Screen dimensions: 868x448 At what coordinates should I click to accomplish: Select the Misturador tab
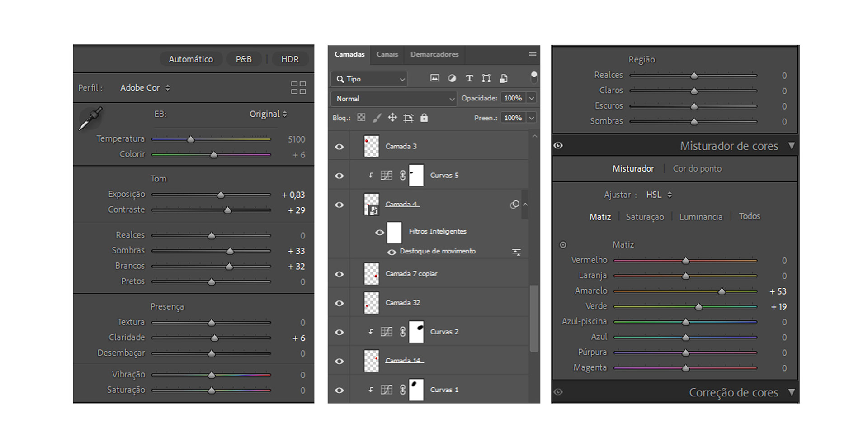633,168
